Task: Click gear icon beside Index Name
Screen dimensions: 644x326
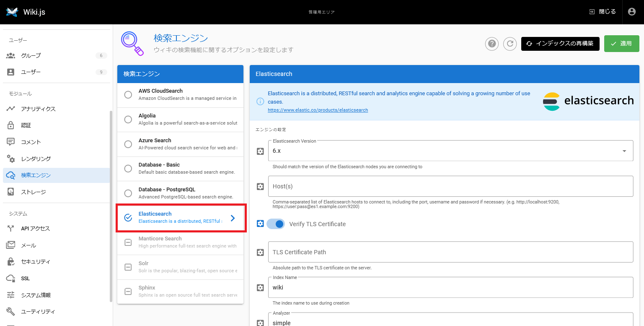Action: click(260, 287)
